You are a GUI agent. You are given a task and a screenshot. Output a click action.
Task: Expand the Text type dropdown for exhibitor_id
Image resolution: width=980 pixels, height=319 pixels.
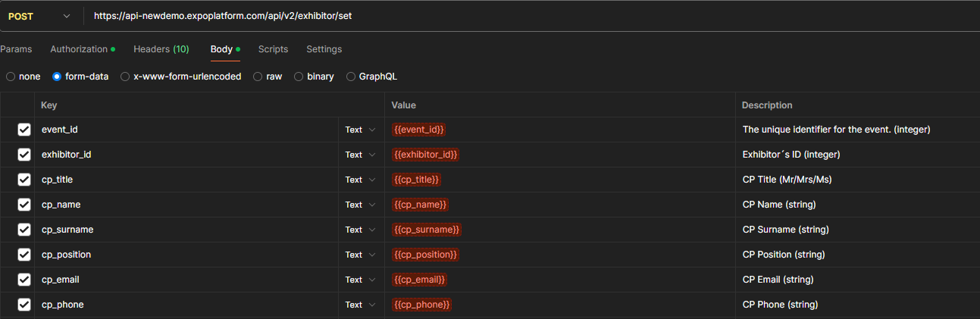tap(361, 155)
